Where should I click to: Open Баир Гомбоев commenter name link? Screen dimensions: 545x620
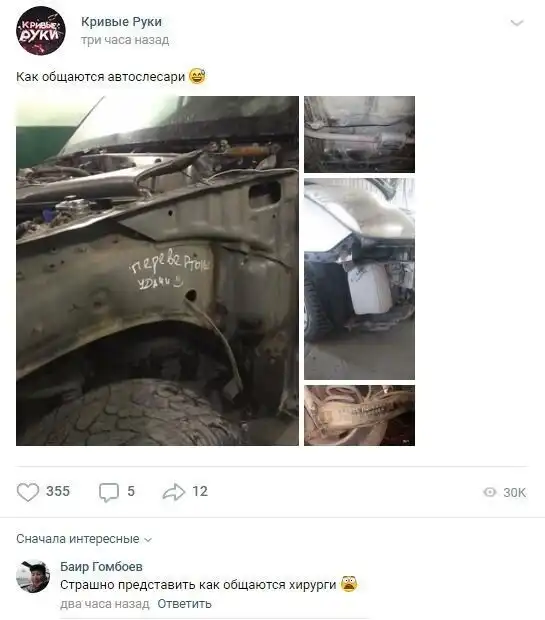pyautogui.click(x=101, y=567)
